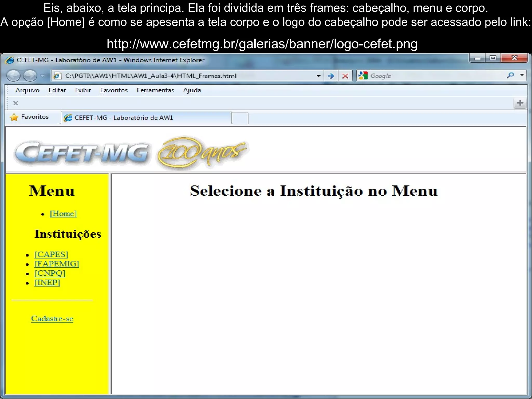Viewport: 532px width, 399px height.
Task: Click the plus icon on toolbar row
Action: 520,103
